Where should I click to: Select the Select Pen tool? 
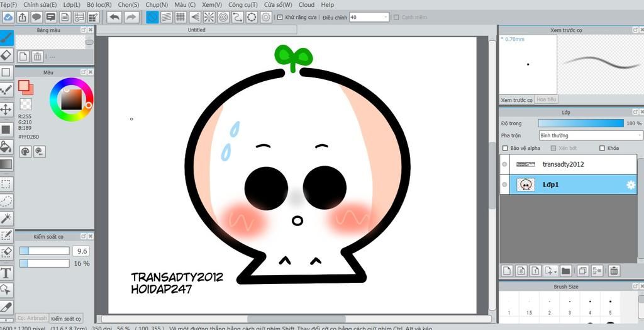6,236
